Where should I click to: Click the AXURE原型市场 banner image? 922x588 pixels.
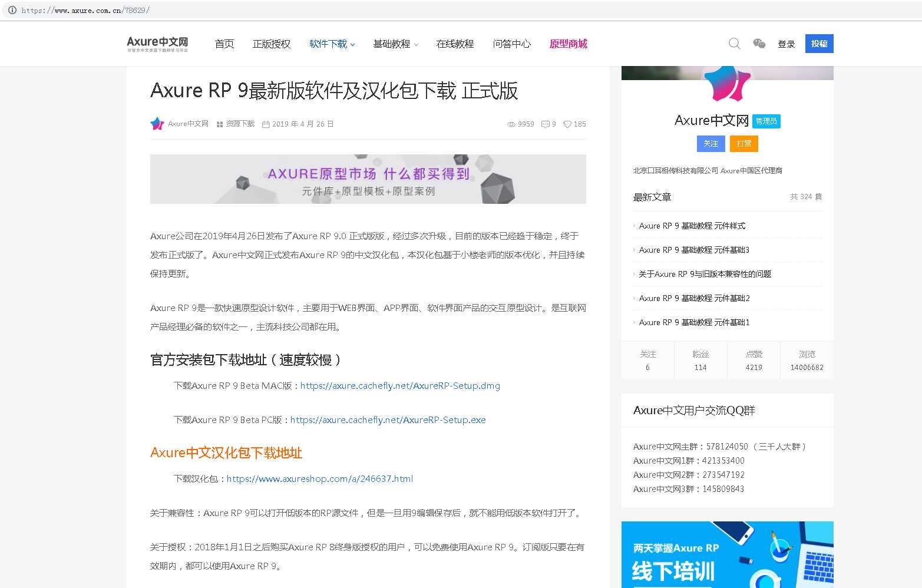pos(368,179)
